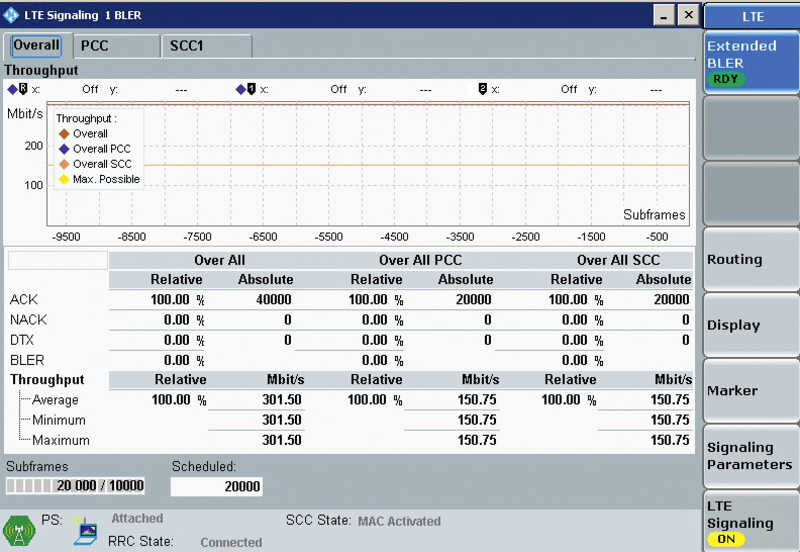
Task: Click the empty second softkey
Action: click(x=751, y=128)
